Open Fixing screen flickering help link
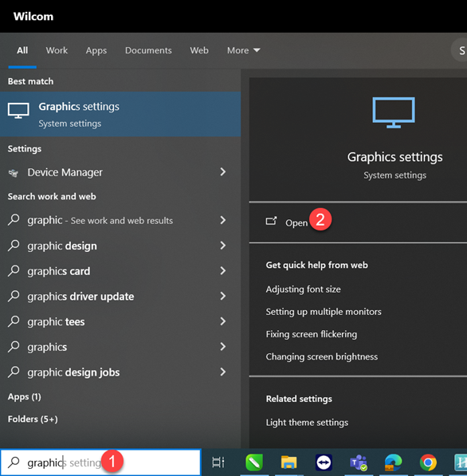This screenshot has width=467, height=476. 312,334
